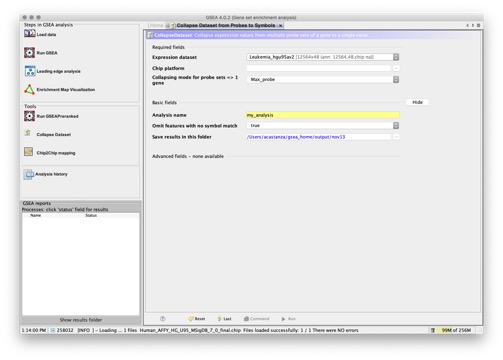Click the 99M of 256M memory indicator
Viewport: 503px width, 360px height.
[456, 330]
